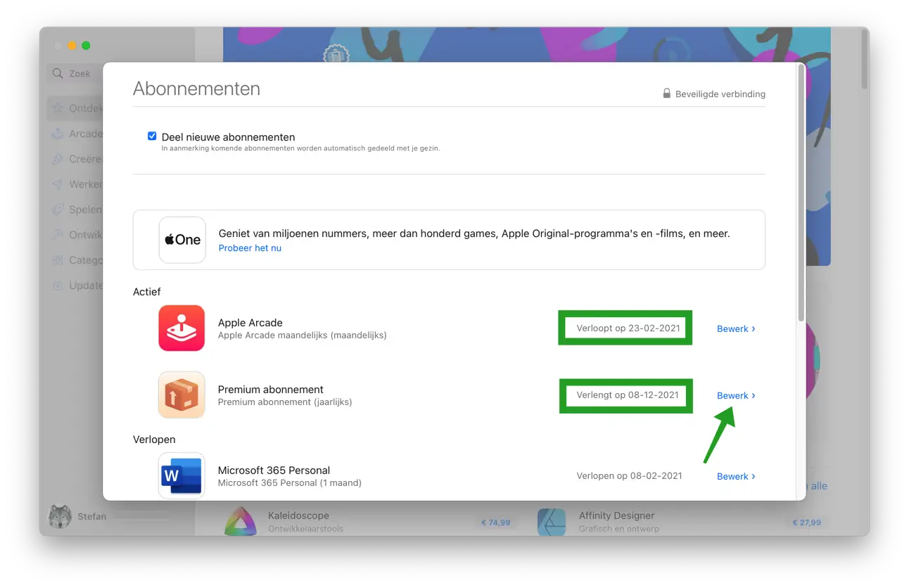The width and height of the screenshot is (909, 588).
Task: Click the Premium abonnement (jaarlijks) subtitle
Action: (285, 402)
